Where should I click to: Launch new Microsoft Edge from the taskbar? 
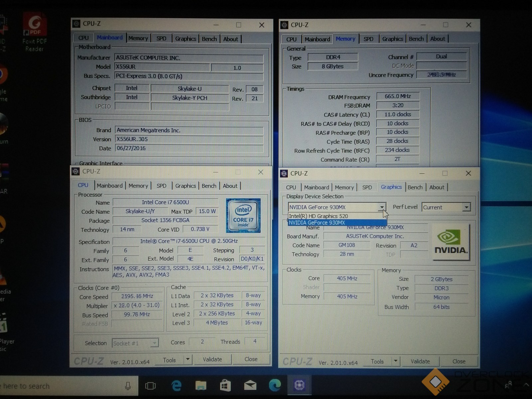click(275, 385)
